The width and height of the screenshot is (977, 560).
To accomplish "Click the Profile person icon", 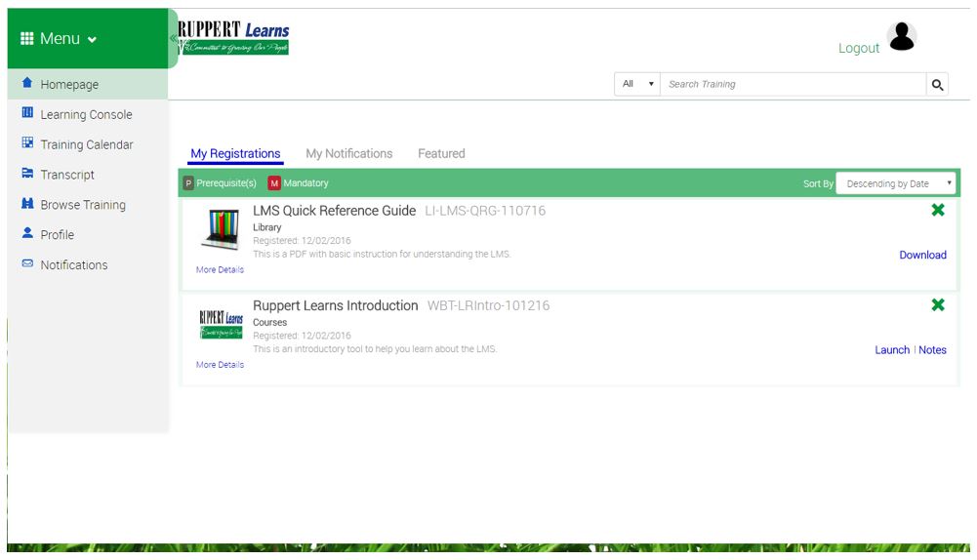I will 27,233.
